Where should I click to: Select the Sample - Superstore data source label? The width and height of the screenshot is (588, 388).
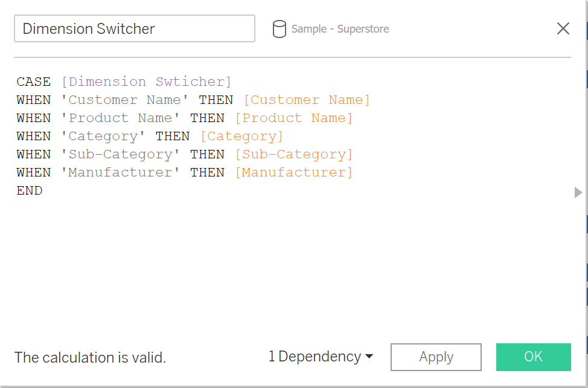pos(340,29)
